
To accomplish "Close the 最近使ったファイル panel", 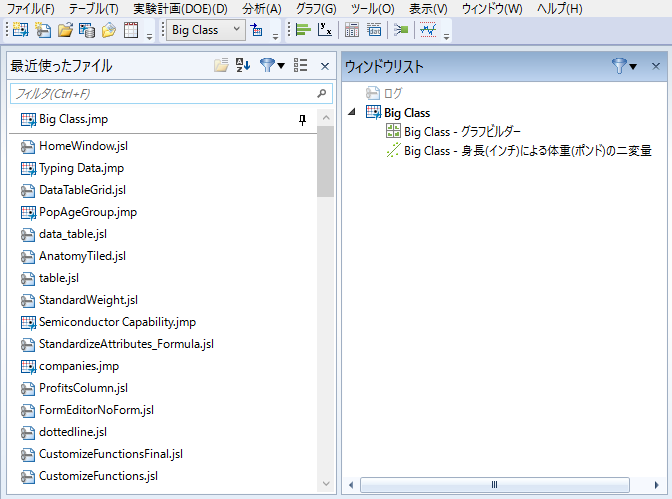I will coord(325,66).
